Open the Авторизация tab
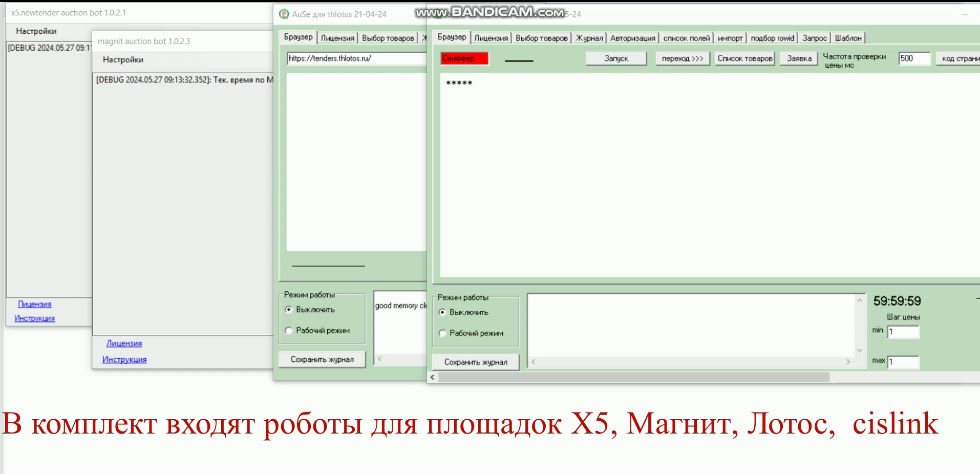 pos(633,38)
